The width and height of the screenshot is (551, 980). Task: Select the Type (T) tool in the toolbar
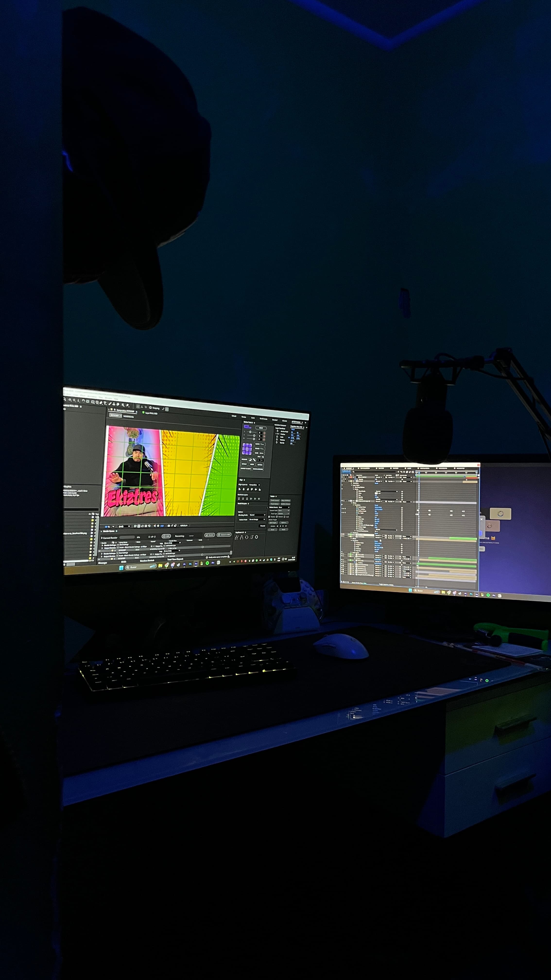coord(105,403)
